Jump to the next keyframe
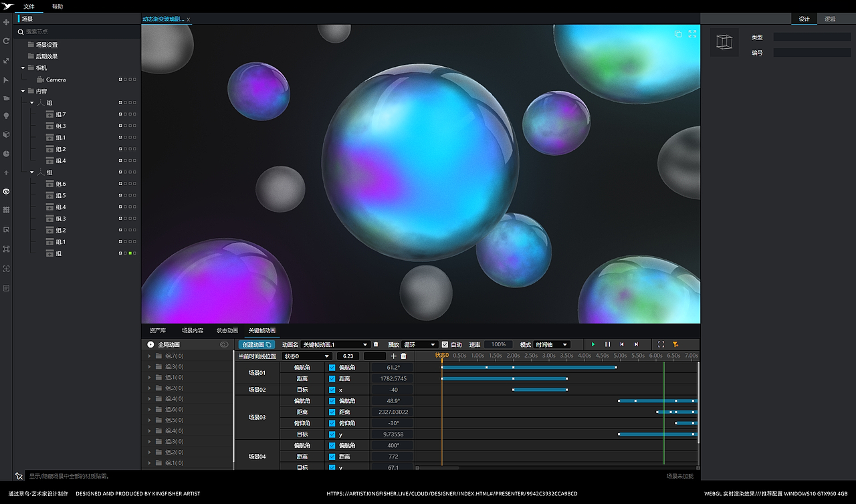Image resolution: width=856 pixels, height=504 pixels. tap(636, 344)
